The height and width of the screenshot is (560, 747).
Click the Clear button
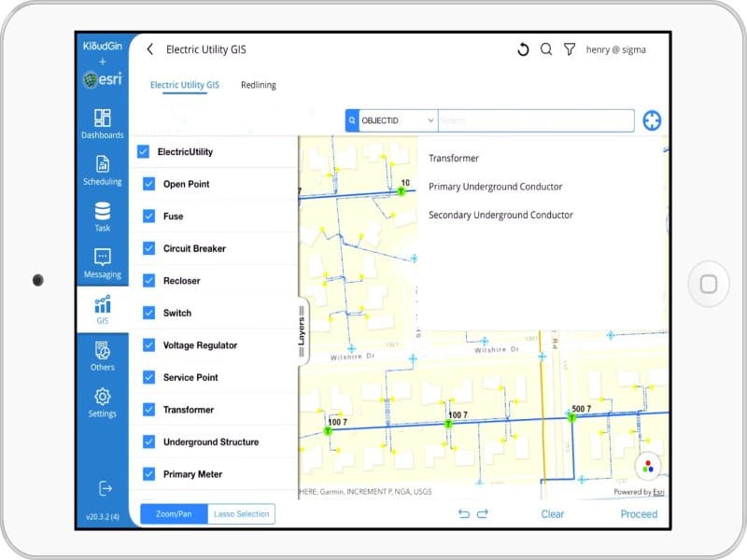(552, 514)
